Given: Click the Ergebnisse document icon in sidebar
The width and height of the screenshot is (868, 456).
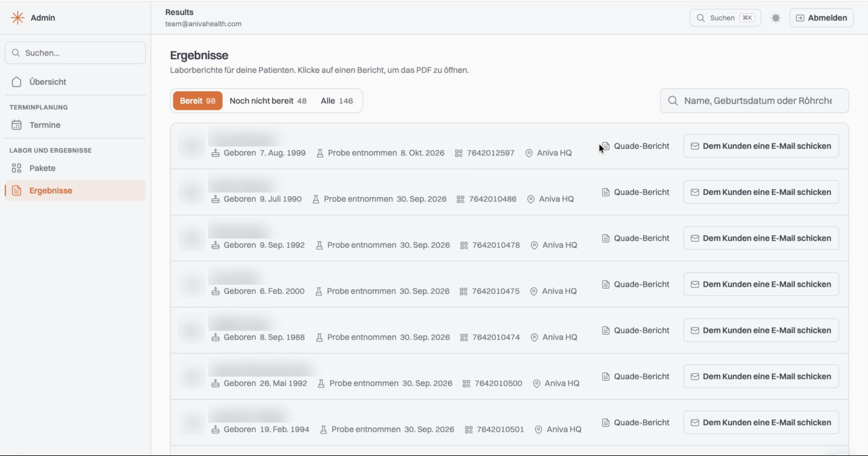Looking at the screenshot, I should click(17, 190).
